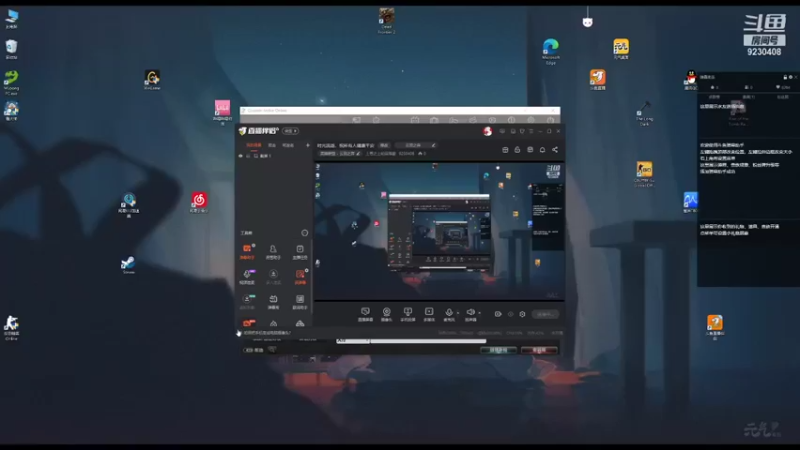800x450 pixels.
Task: Open the orange tool ending second toolbox row
Action: (300, 277)
